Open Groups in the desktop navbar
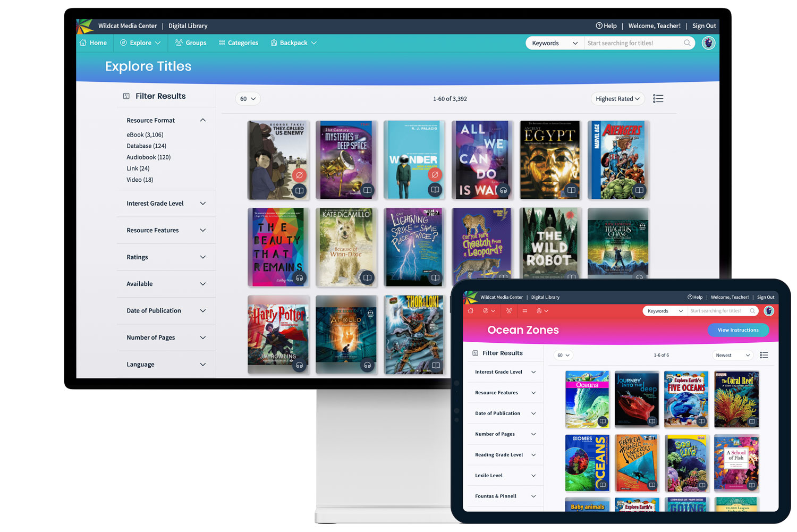The image size is (797, 532). click(x=191, y=43)
